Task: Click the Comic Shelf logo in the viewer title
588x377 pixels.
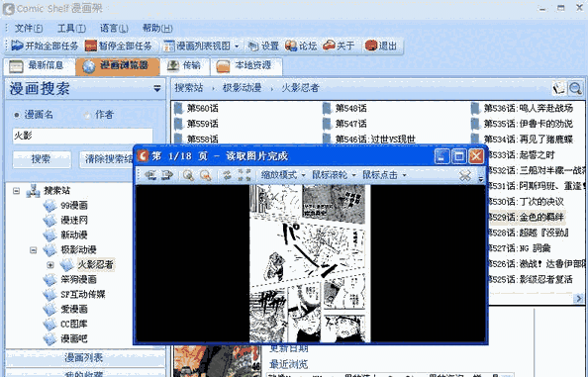Action: pos(143,156)
